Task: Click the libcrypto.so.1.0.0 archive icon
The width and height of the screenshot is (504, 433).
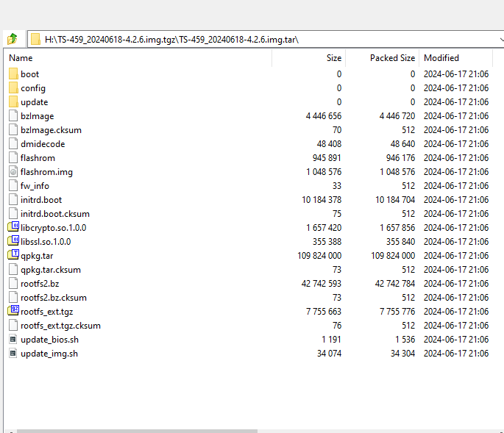Action: point(13,227)
